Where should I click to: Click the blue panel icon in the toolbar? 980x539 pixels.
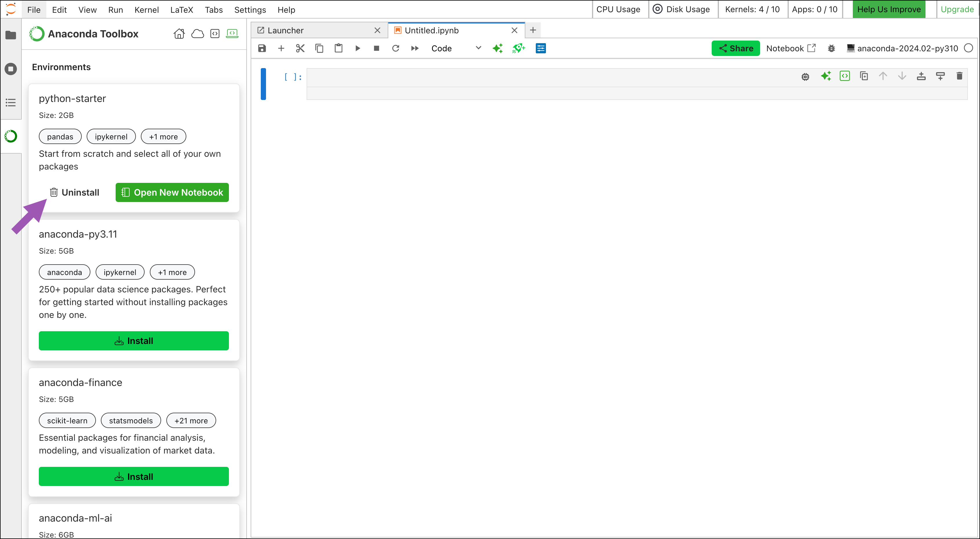click(x=541, y=48)
